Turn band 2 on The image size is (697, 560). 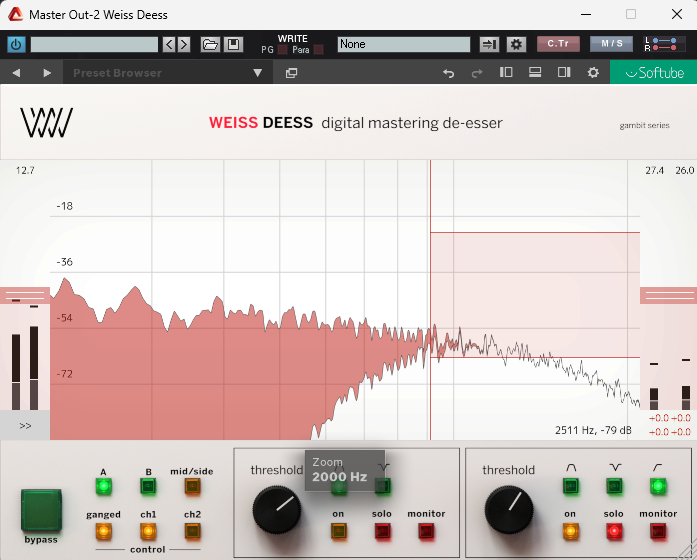[x=570, y=531]
